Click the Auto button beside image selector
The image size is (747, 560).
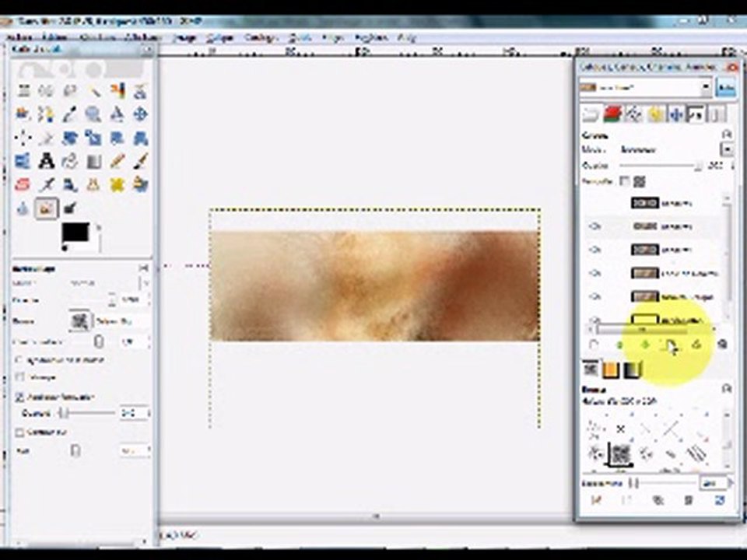727,88
